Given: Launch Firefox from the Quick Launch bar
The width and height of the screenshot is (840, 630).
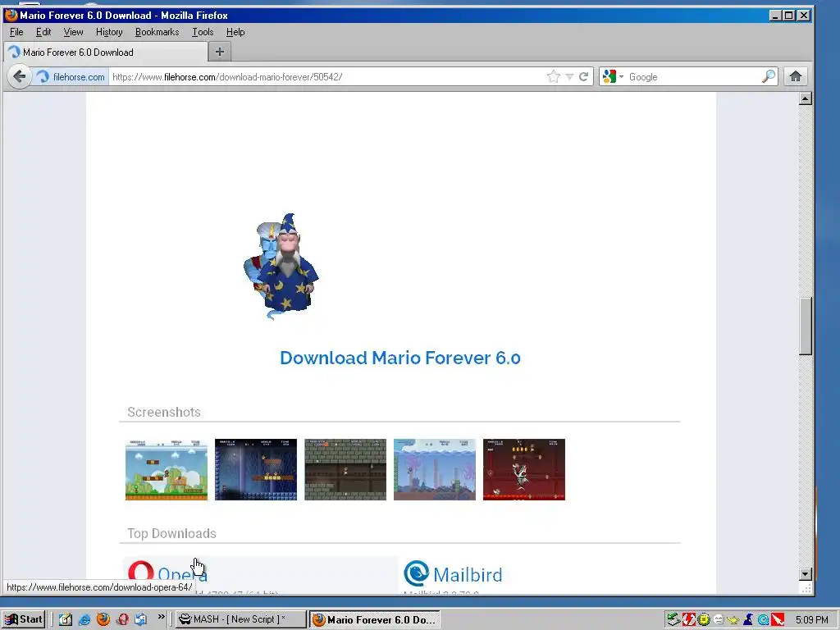Looking at the screenshot, I should [x=103, y=619].
